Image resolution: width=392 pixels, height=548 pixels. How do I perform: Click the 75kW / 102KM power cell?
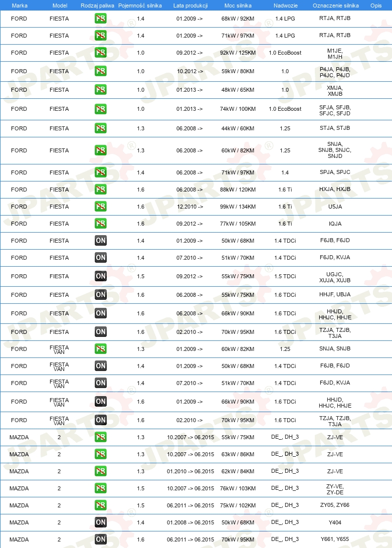click(x=238, y=505)
